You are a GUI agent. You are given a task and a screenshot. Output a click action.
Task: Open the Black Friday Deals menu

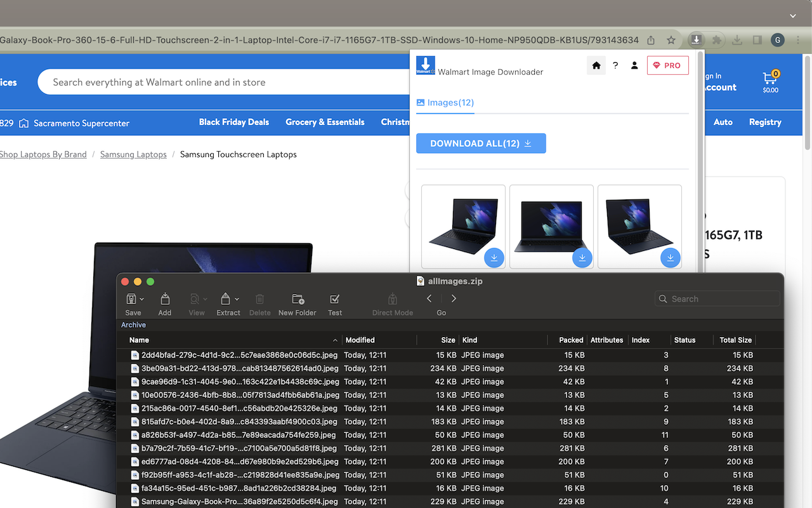tap(234, 122)
